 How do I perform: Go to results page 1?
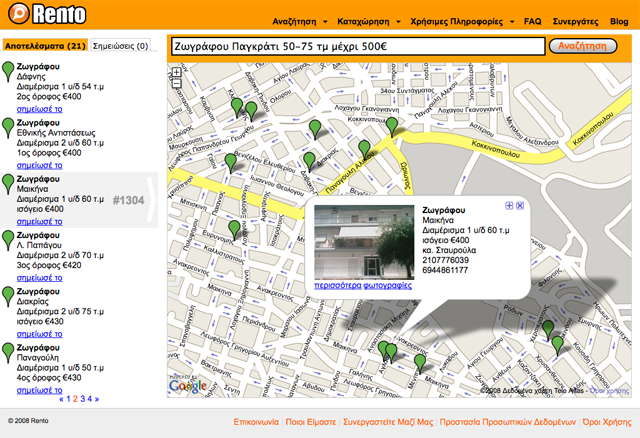tap(69, 399)
